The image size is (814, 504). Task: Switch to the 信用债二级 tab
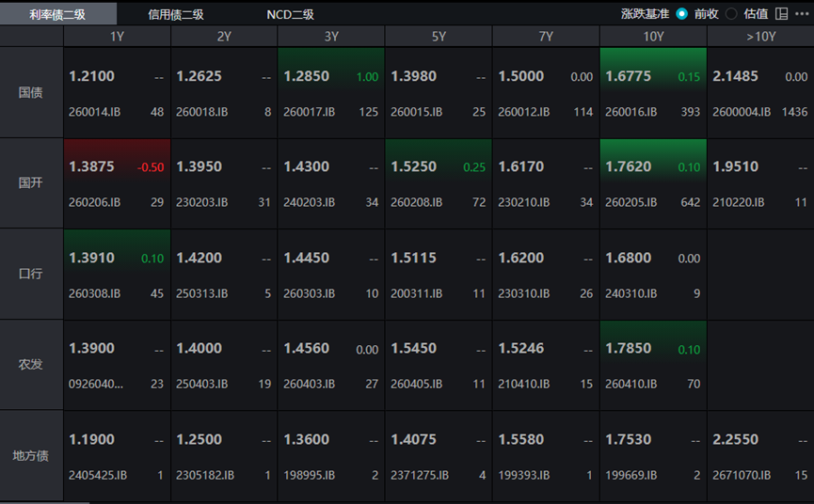(x=175, y=14)
